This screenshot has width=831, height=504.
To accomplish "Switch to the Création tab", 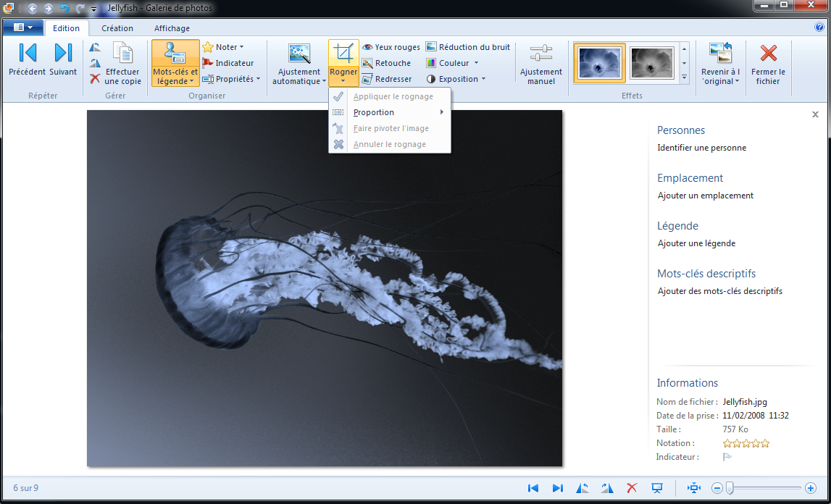I will pyautogui.click(x=117, y=28).
